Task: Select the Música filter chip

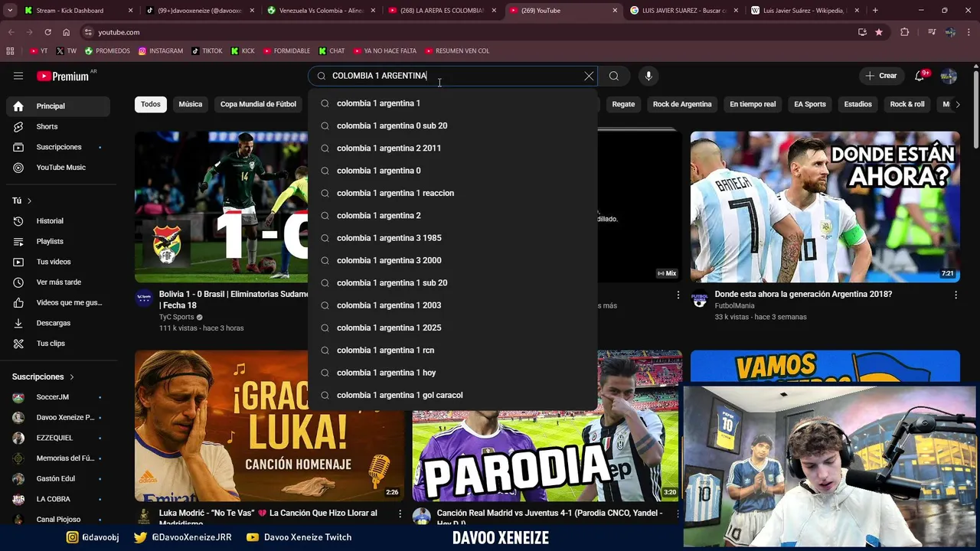Action: coord(191,104)
